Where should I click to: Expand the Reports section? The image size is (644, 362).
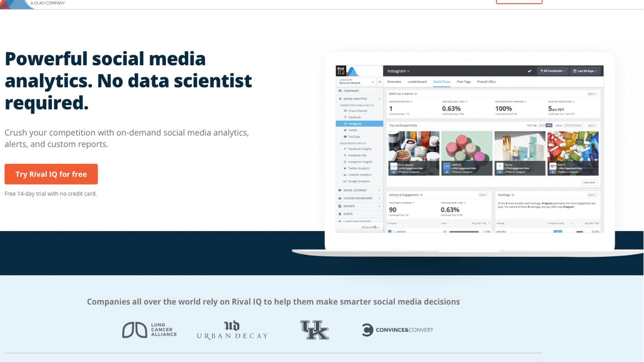point(359,206)
